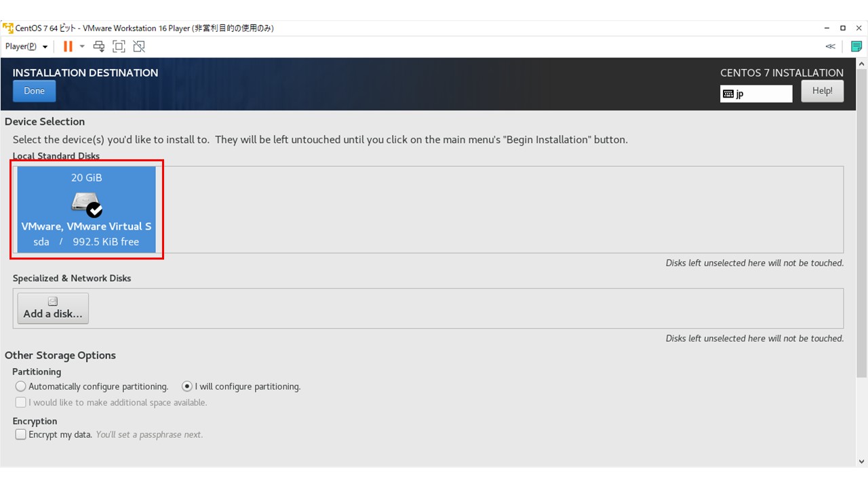Click the collapse toolbar chevrons icon
868x488 pixels.
coord(830,46)
